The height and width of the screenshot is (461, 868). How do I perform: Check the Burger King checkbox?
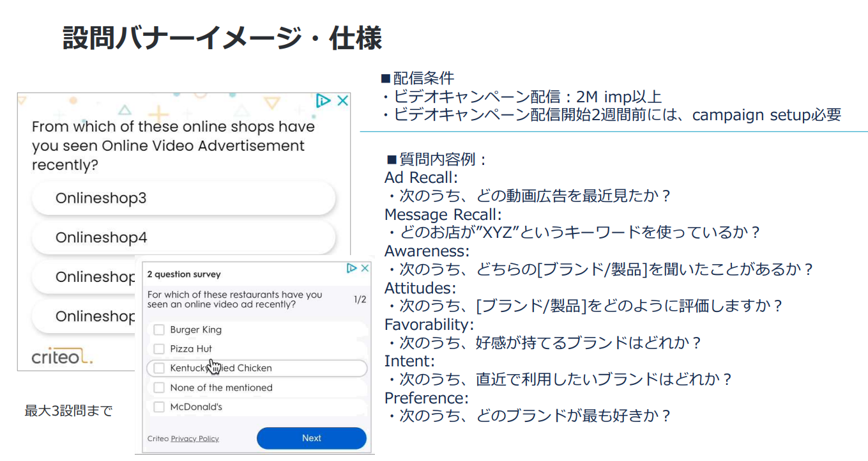pos(159,330)
